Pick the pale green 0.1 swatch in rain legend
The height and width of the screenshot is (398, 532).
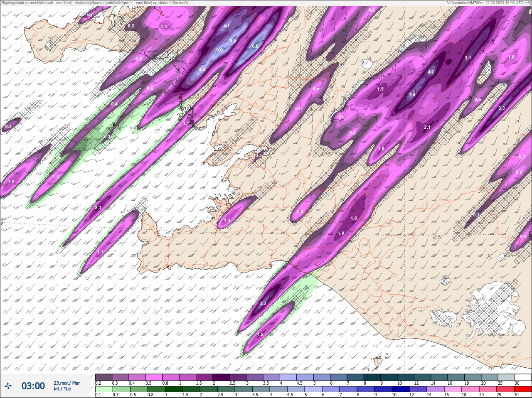[104, 389]
